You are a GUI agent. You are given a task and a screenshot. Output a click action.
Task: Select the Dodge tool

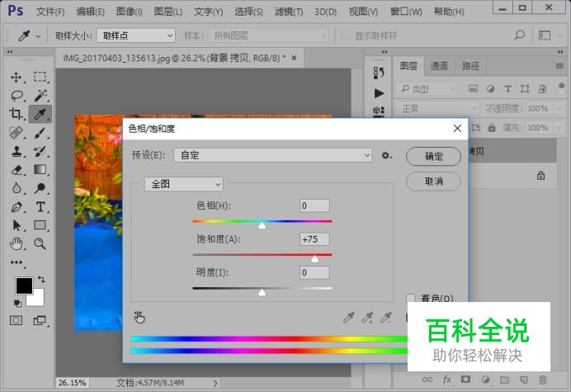point(40,188)
